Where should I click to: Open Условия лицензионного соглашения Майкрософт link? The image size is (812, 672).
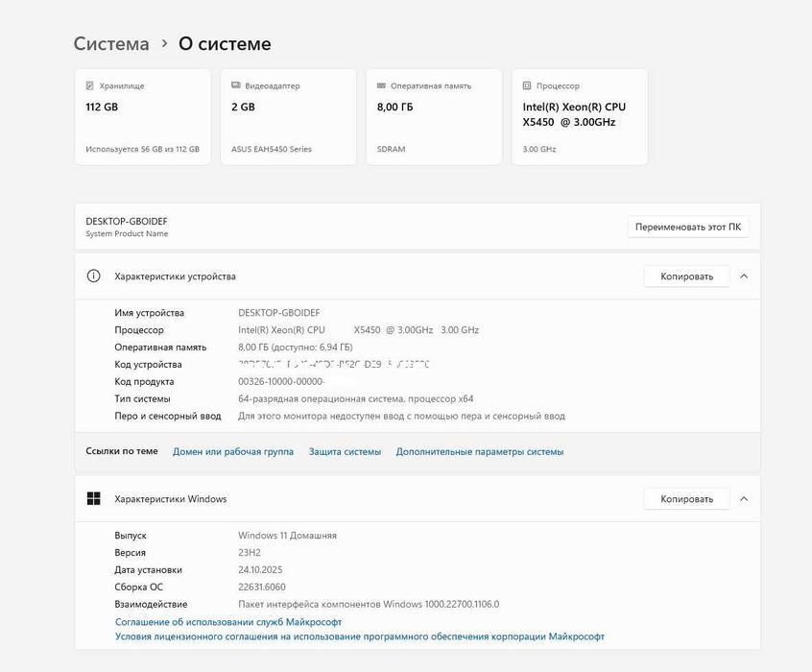tap(359, 636)
